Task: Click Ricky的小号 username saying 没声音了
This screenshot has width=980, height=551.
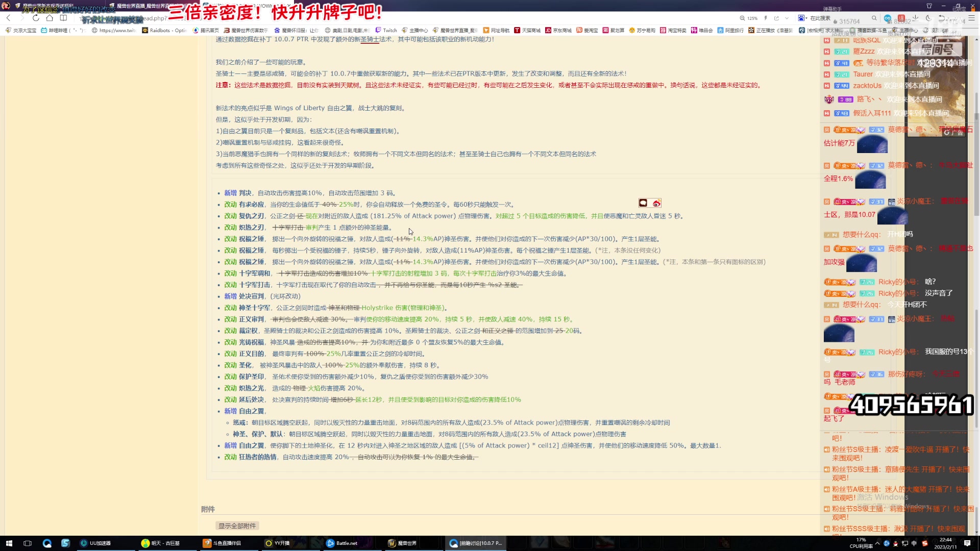Action: pos(897,293)
